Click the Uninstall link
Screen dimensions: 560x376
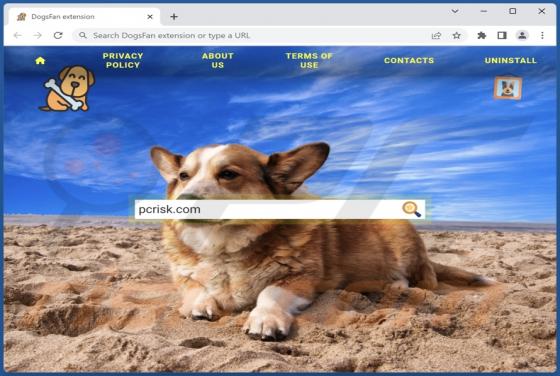coord(510,61)
